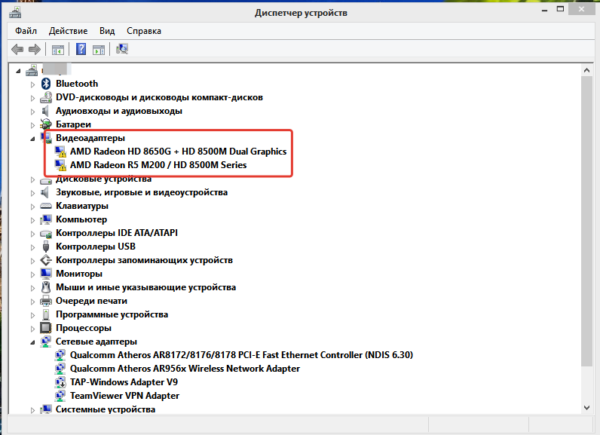Click the Help question-mark toolbar icon
Screen dimensions: 600x435
pos(81,49)
